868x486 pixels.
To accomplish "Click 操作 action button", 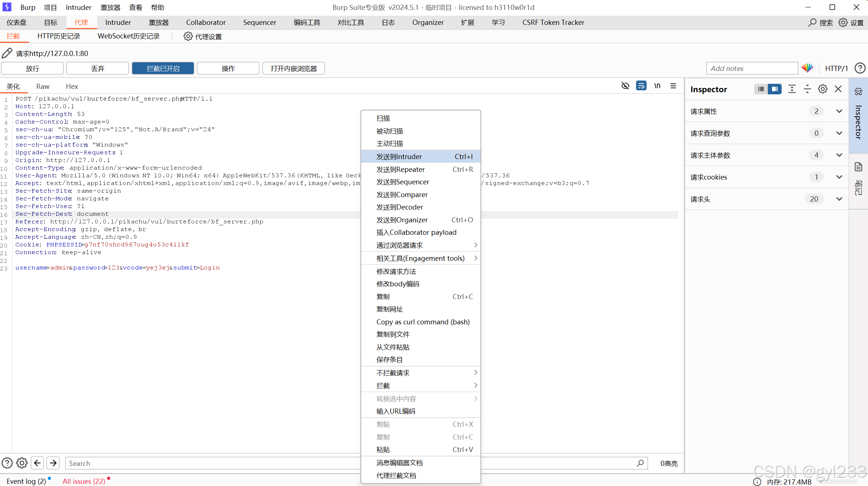I will pos(228,68).
